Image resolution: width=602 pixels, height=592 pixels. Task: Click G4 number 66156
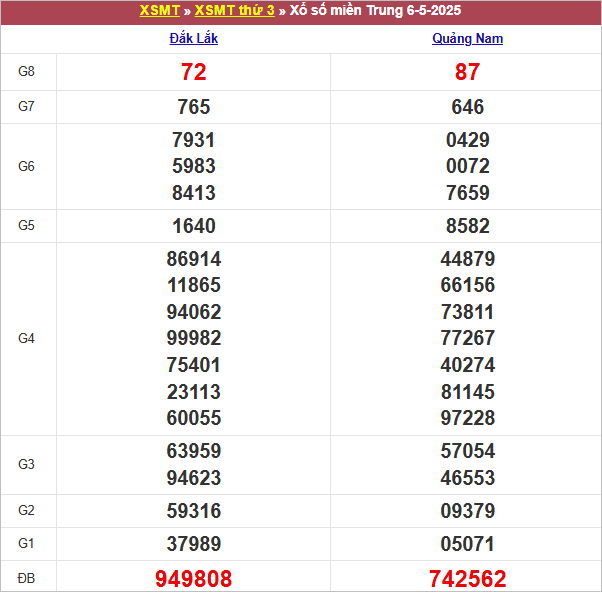[467, 285]
